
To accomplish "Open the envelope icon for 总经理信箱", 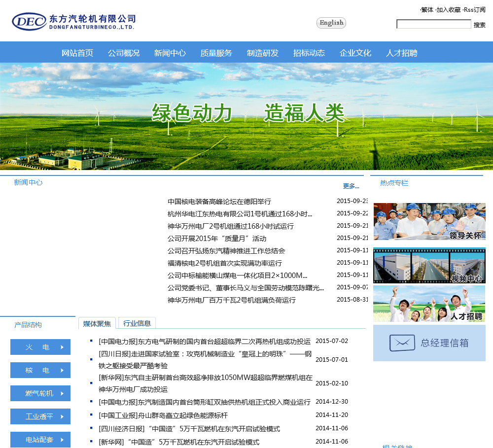I will tap(402, 343).
